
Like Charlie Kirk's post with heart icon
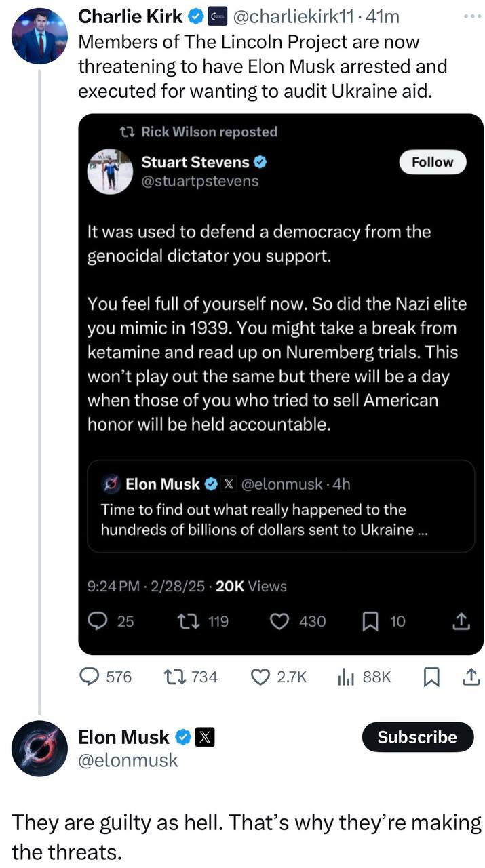[x=260, y=676]
